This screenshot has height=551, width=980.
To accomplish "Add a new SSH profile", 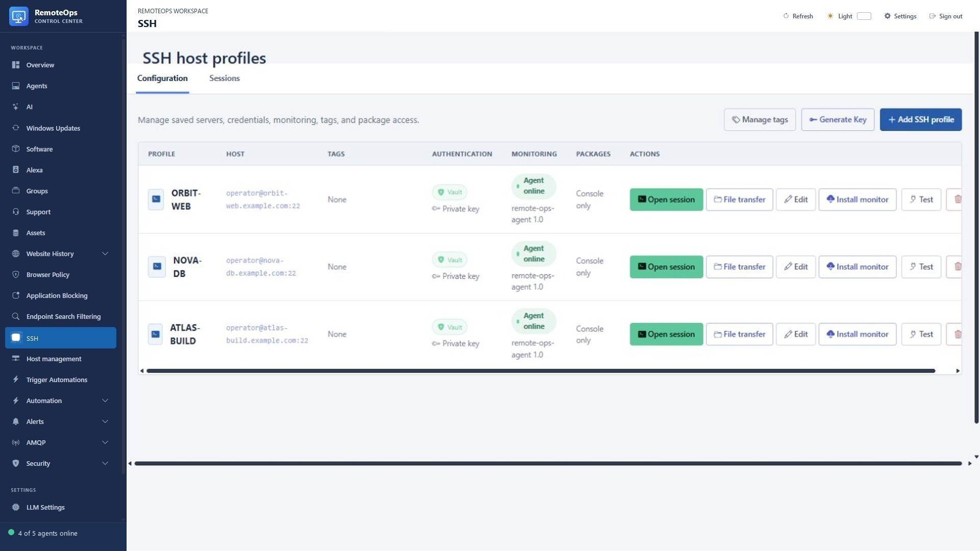I will click(x=921, y=119).
